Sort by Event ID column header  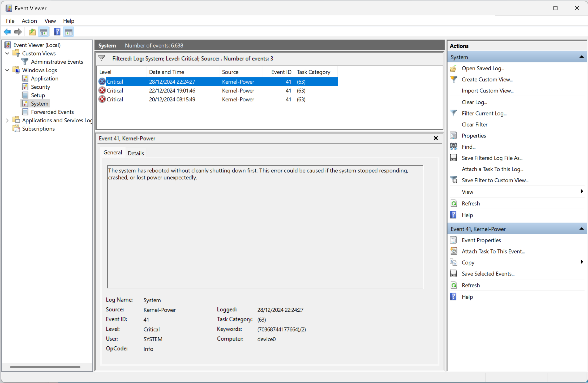point(278,72)
